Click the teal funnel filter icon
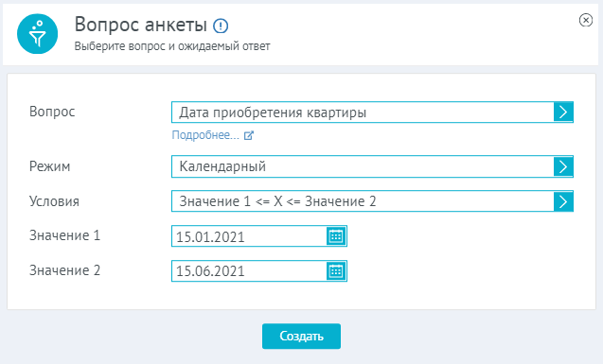This screenshot has width=603, height=364. coord(37,34)
